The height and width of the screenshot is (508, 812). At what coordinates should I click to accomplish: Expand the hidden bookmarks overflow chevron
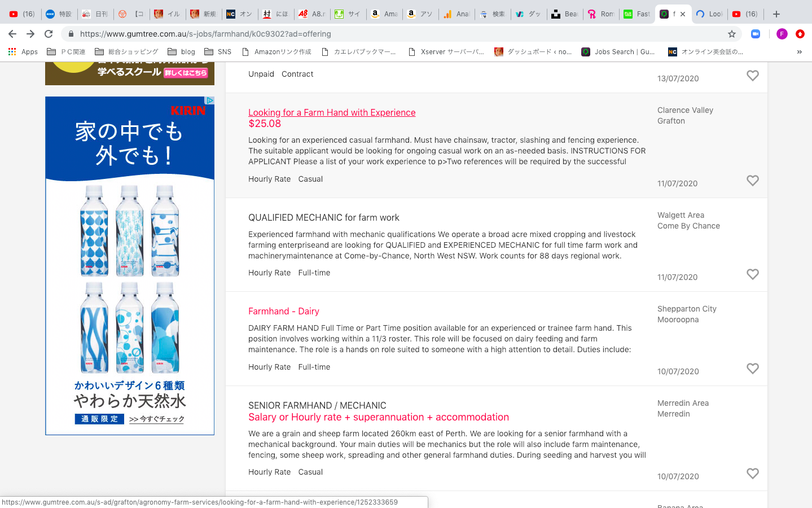point(799,52)
